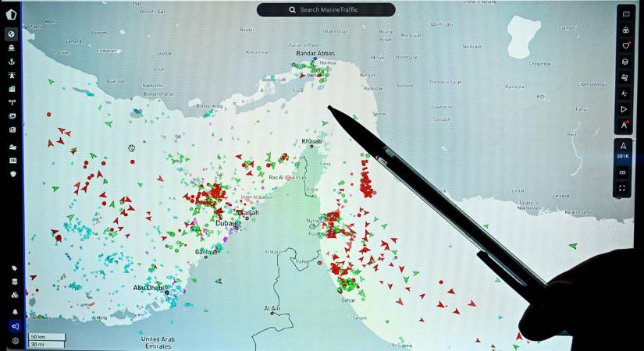Open map layers stack icon

pos(624,62)
